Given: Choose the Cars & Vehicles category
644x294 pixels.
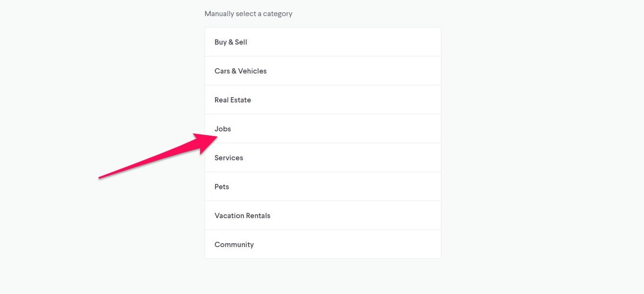Looking at the screenshot, I should click(322, 71).
